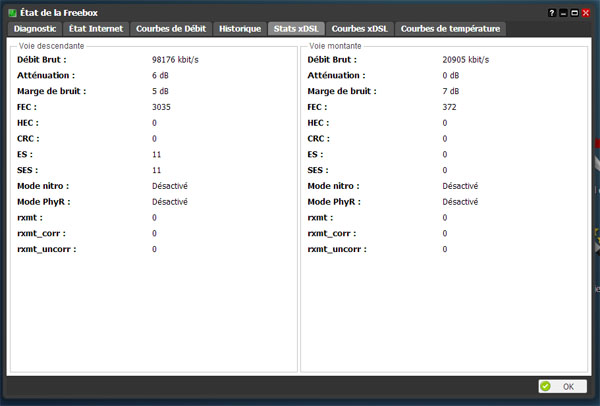Click the help question mark icon
This screenshot has height=406, width=600.
pyautogui.click(x=551, y=13)
